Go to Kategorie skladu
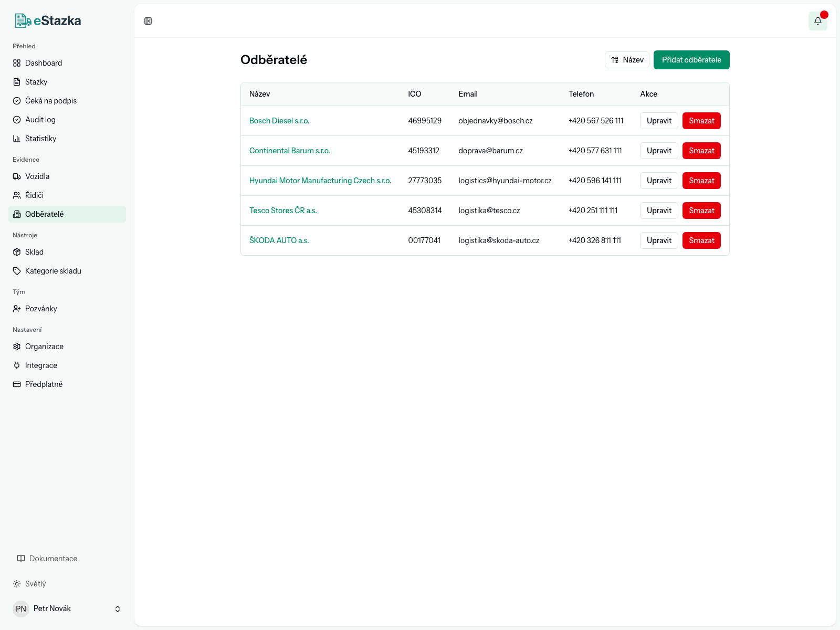Screen dimensions: 840x630 [67, 271]
